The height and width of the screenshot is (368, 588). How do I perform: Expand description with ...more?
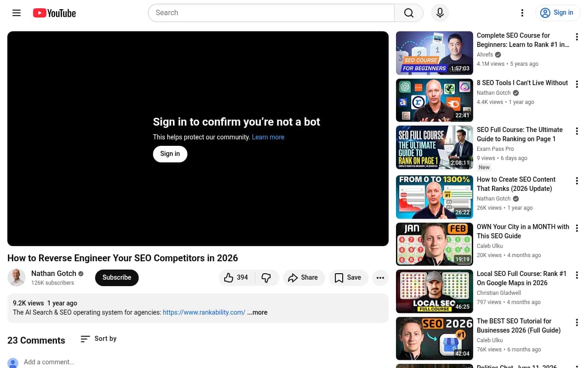coord(257,312)
